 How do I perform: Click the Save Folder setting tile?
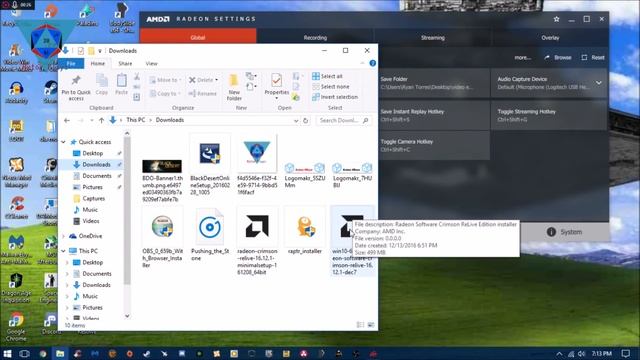click(x=434, y=83)
